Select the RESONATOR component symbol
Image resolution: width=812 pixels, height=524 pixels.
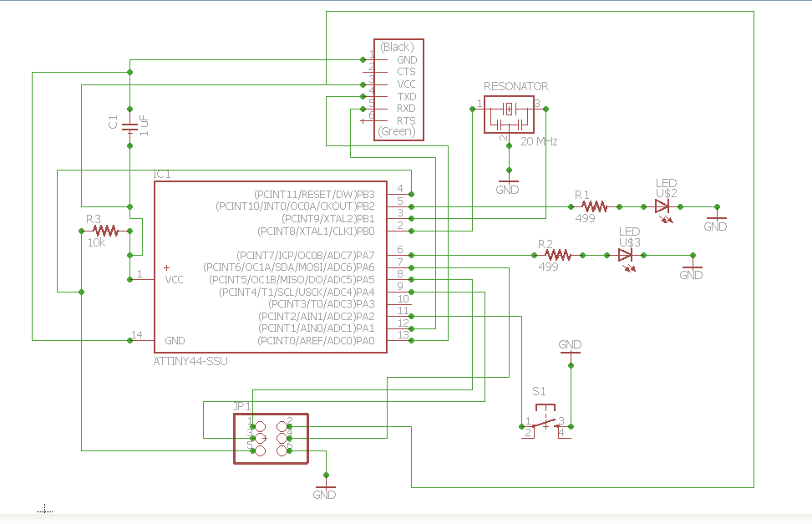click(x=509, y=114)
